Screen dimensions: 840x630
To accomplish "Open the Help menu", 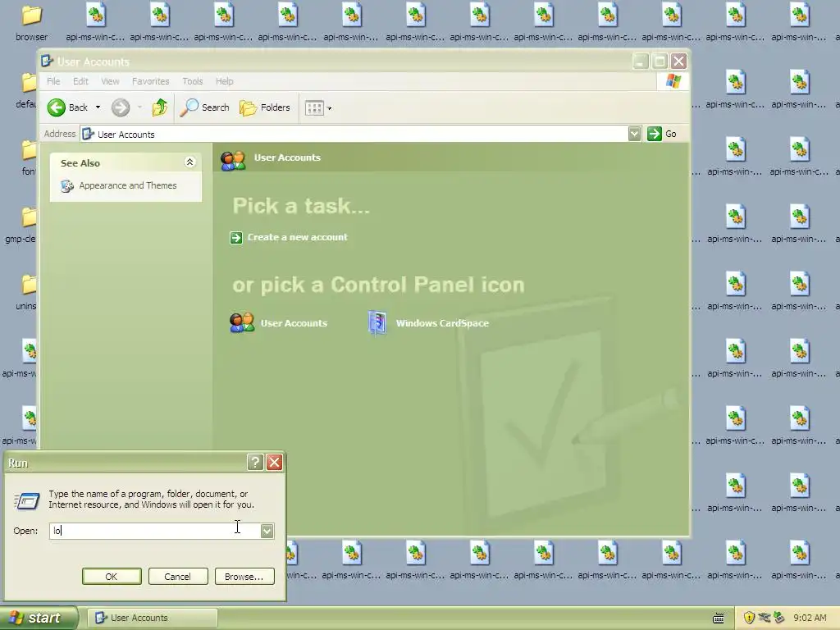I will (225, 81).
